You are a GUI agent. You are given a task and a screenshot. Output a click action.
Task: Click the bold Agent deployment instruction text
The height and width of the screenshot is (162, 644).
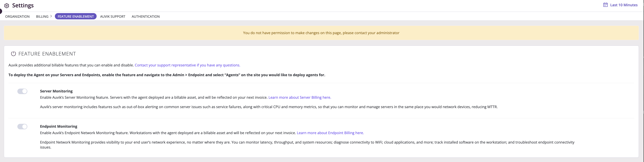click(167, 75)
